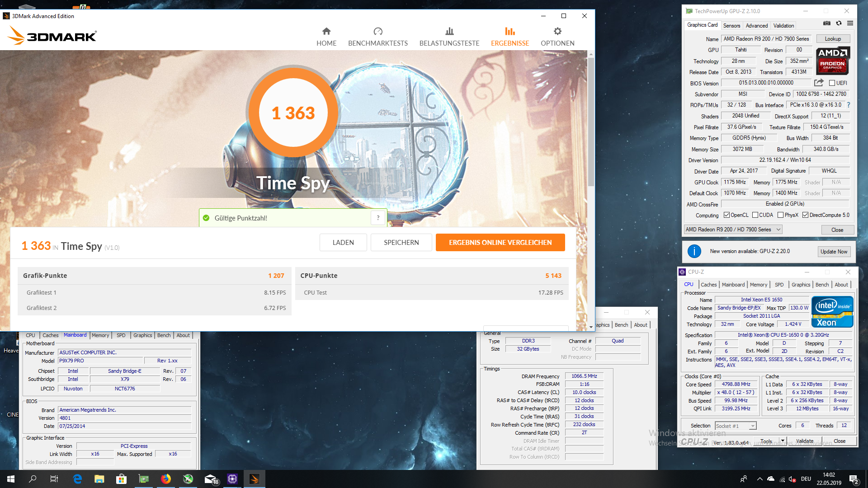The width and height of the screenshot is (868, 488).
Task: Switch to the Advanced tab in GPU-Z
Action: [x=757, y=26]
